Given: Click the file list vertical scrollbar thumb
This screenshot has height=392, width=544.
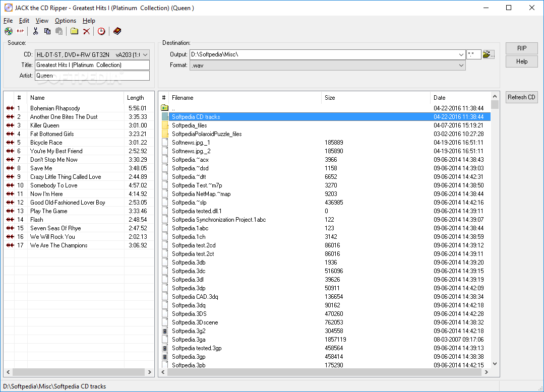Looking at the screenshot, I should [x=495, y=105].
